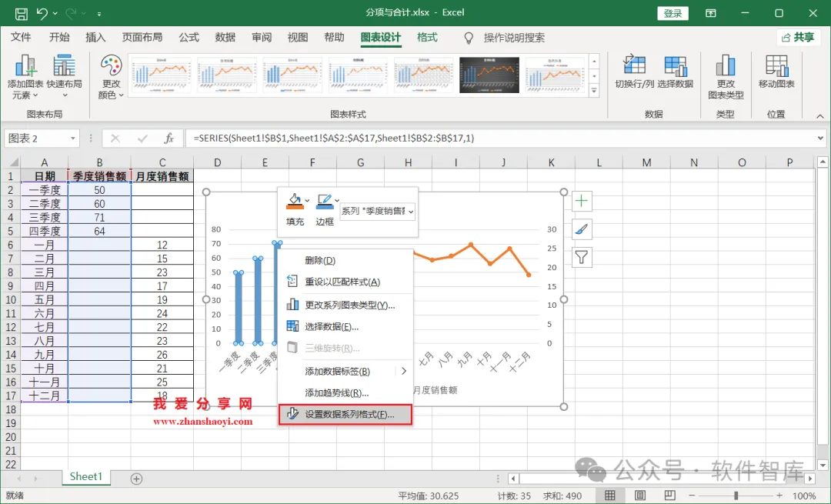Click the Save icon in title bar

(22, 13)
